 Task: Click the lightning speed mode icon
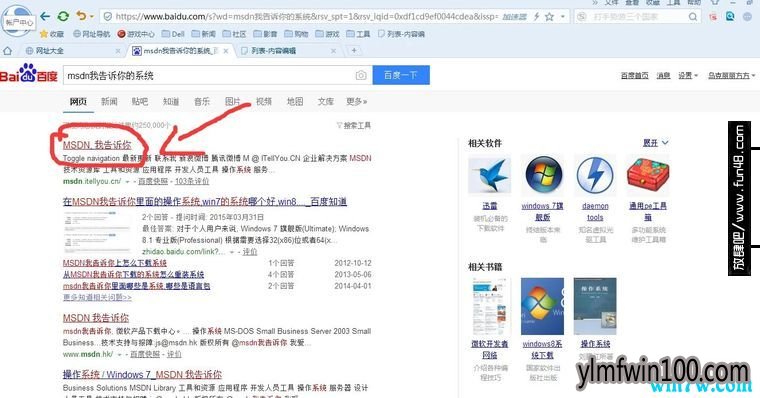(x=537, y=17)
